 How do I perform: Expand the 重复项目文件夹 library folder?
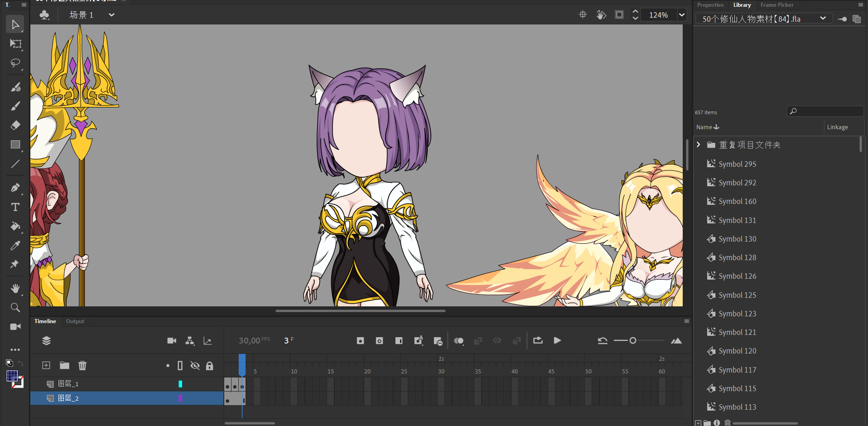pos(699,145)
